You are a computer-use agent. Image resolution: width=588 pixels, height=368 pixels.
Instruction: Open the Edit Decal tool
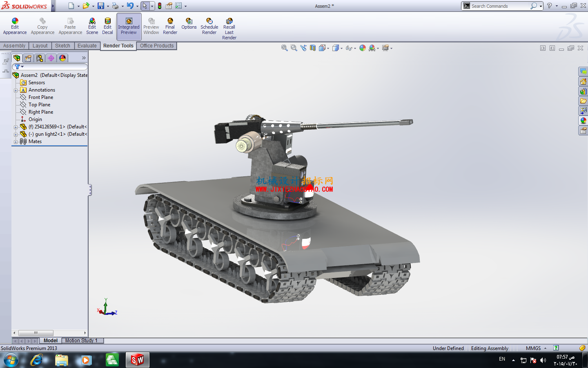(107, 26)
